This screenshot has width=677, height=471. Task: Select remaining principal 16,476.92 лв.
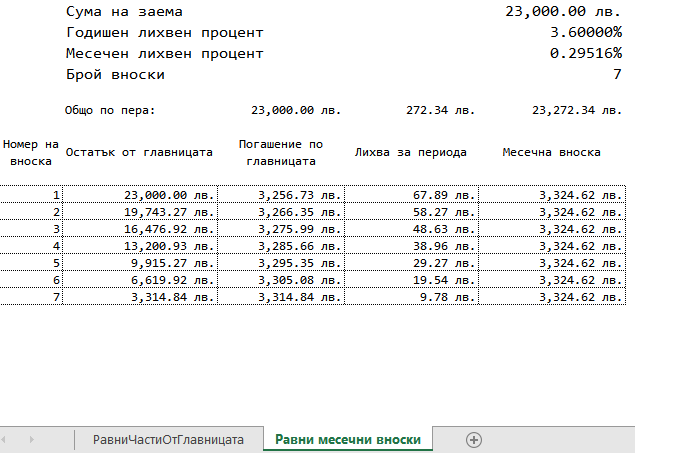pos(140,228)
